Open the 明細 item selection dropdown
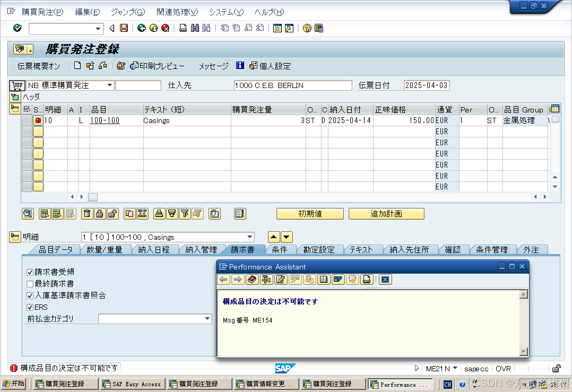This screenshot has width=572, height=392. 249,237
